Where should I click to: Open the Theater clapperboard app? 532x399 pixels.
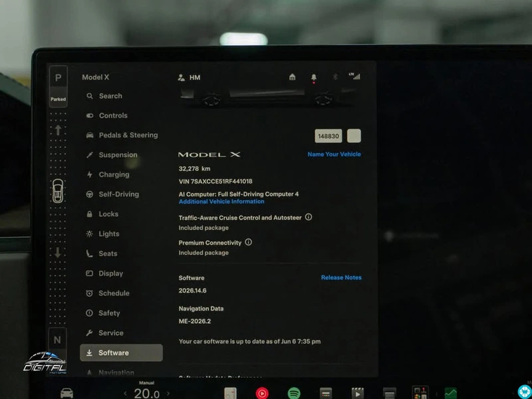pos(357,393)
